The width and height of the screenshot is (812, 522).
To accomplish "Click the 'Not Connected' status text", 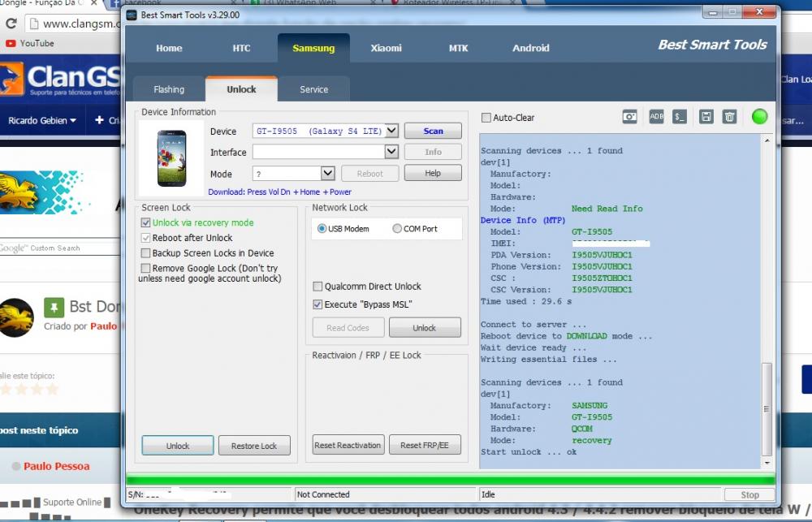I will click(x=323, y=494).
